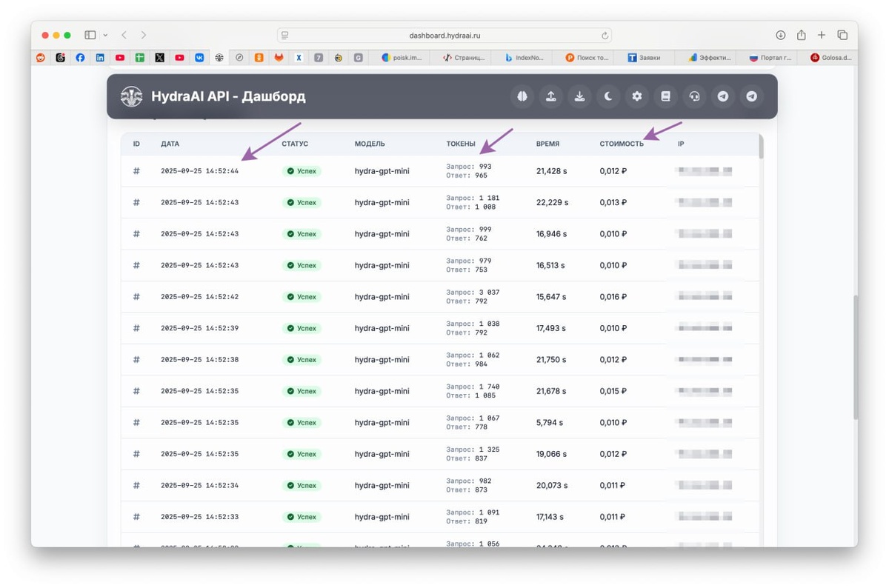This screenshot has height=588, width=889.
Task: Click the upload icon in the dashboard header
Action: point(551,96)
